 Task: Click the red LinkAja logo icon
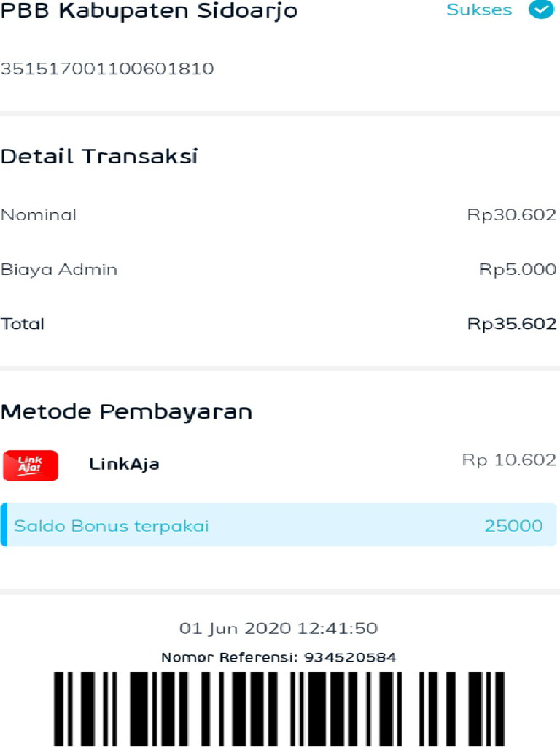pyautogui.click(x=31, y=465)
